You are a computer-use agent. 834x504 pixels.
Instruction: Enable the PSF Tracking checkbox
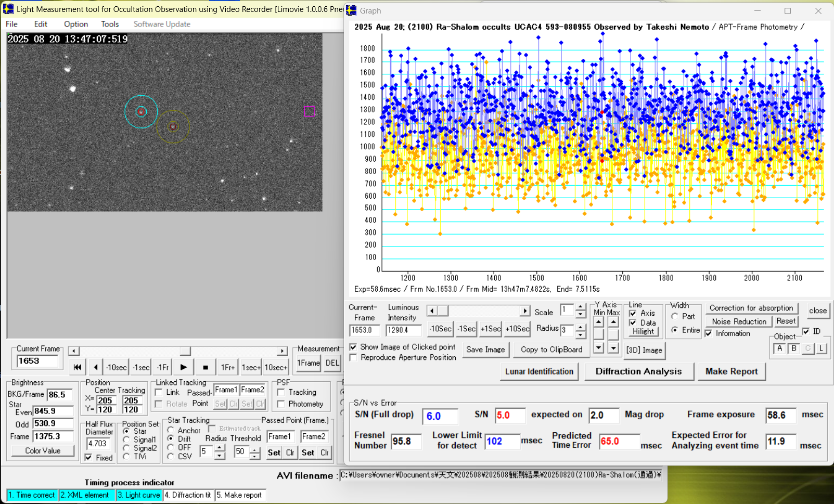[281, 392]
